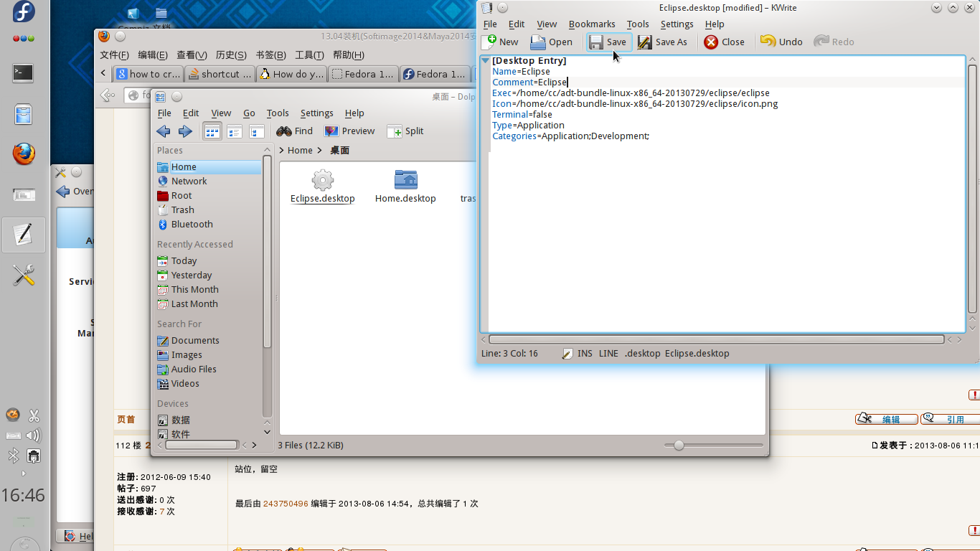This screenshot has width=980, height=551.
Task: Launch the Terminal from the side panel
Action: coord(24,72)
